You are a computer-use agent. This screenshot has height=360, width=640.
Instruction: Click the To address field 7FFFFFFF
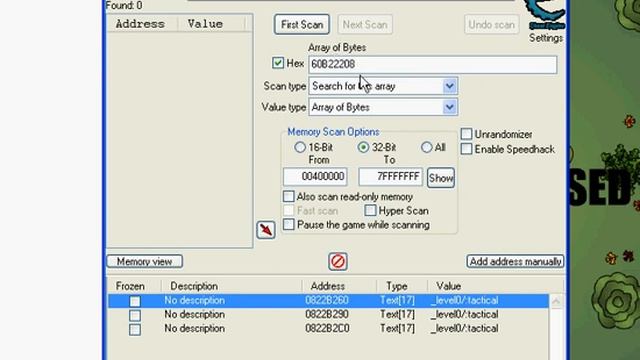coord(391,176)
